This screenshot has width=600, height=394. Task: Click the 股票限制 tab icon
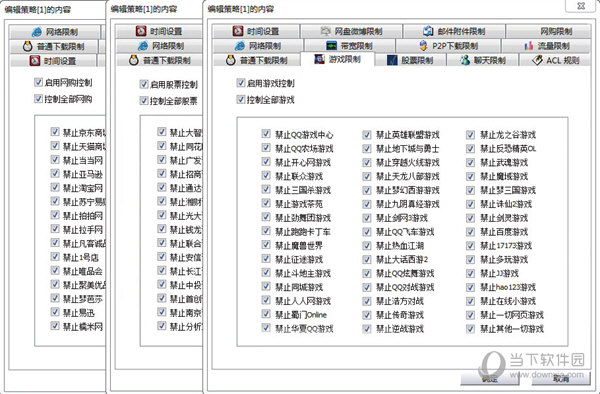[x=392, y=60]
